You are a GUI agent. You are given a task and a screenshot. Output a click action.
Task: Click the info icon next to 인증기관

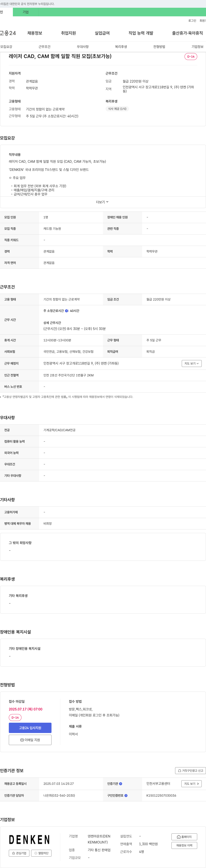tap(121, 784)
